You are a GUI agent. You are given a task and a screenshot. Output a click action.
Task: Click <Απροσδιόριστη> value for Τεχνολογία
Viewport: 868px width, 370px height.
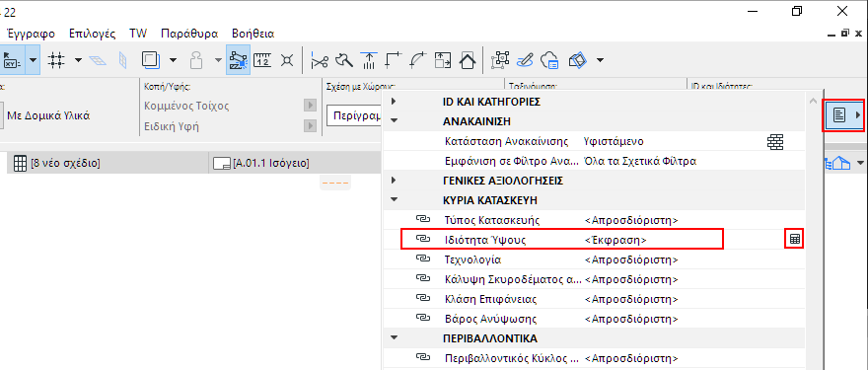631,259
